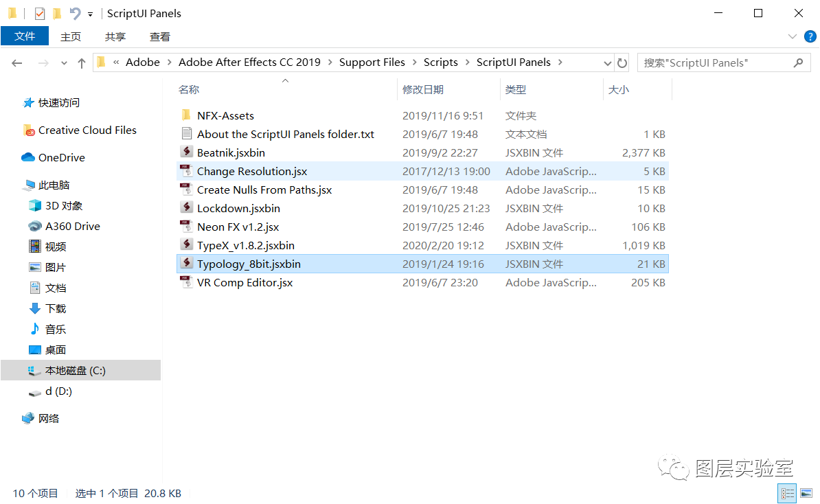Screen dimensions: 820x504
Task: Open the 文件 menu tab
Action: click(x=25, y=36)
